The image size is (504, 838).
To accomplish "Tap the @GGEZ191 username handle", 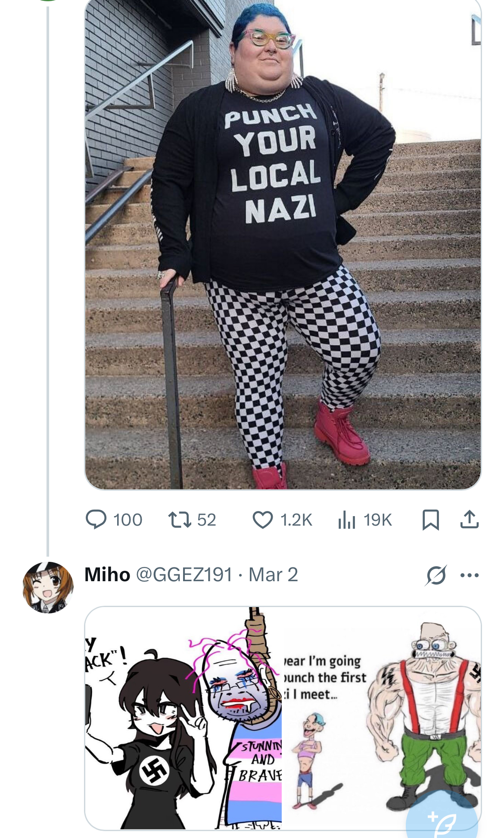I will [x=184, y=575].
